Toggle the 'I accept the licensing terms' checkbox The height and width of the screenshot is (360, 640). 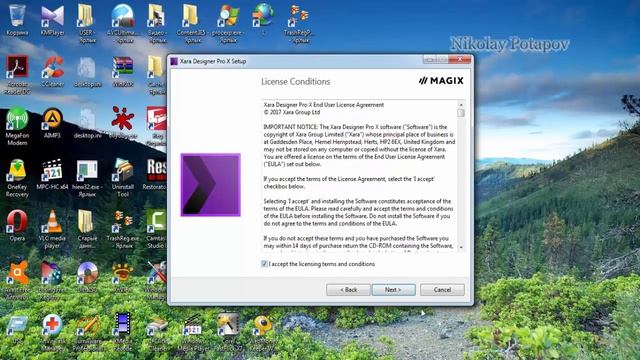(x=264, y=264)
